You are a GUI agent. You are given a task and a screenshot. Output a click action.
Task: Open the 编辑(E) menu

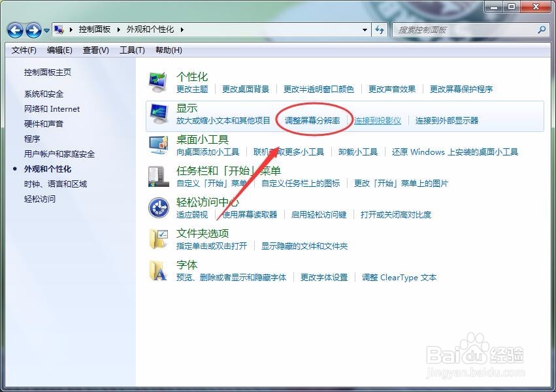tap(59, 50)
